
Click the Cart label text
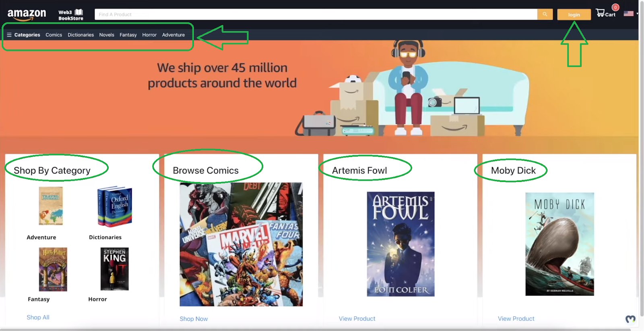click(x=610, y=15)
